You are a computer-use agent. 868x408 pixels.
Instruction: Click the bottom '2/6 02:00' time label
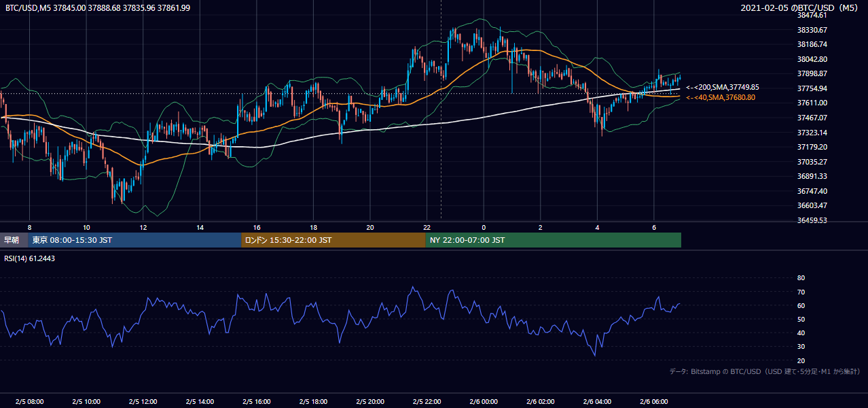click(x=541, y=402)
